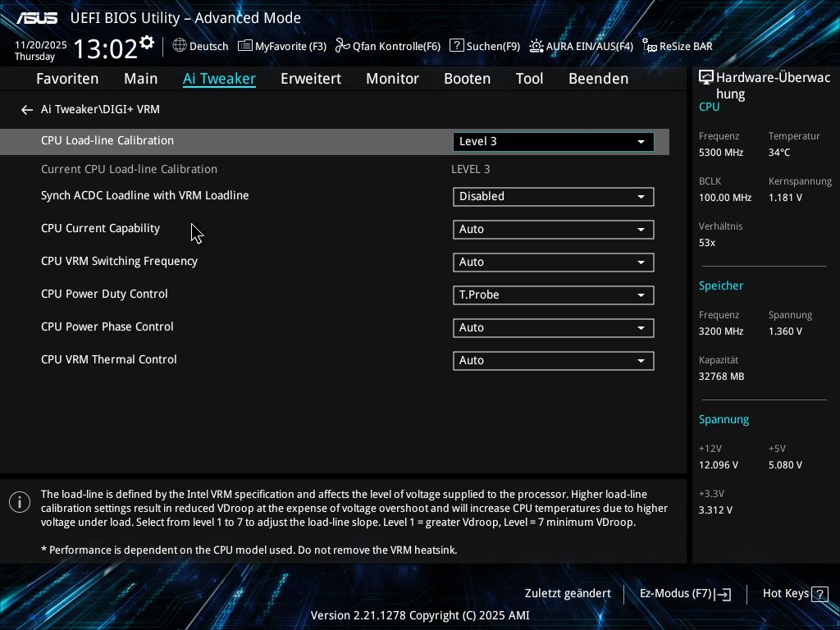Click Suchen(F9) search button
840x630 pixels.
pos(485,46)
